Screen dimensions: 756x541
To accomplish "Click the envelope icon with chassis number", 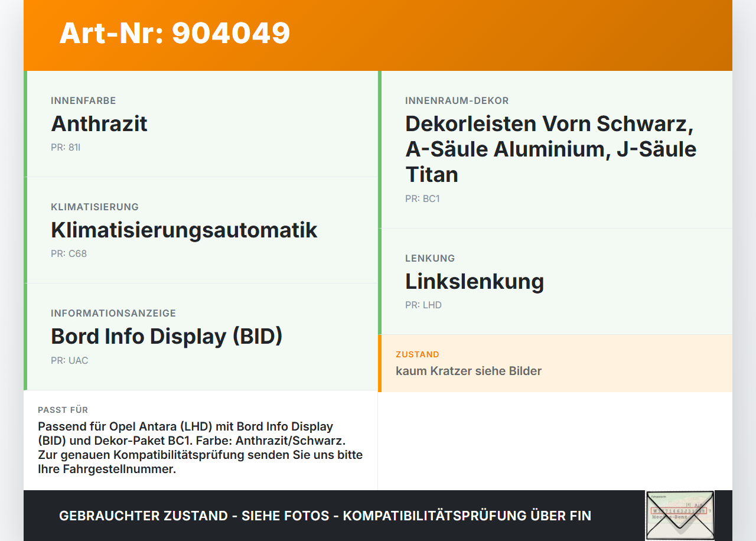I will (x=680, y=515).
